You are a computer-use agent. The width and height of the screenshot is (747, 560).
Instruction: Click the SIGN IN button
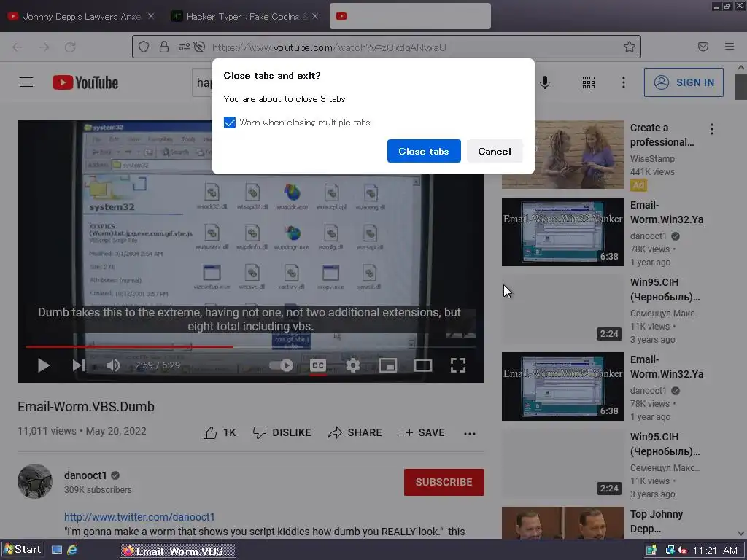[684, 82]
